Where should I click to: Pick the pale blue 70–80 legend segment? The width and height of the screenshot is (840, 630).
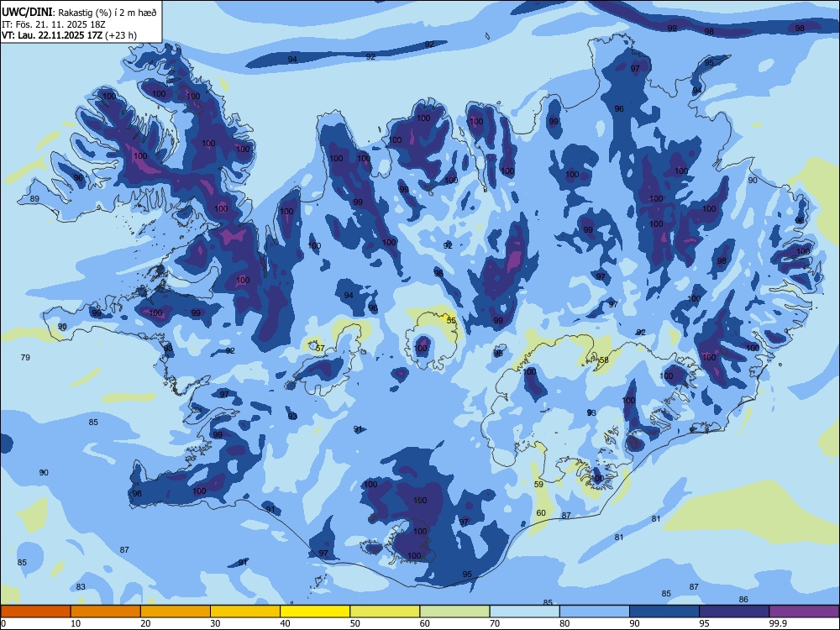click(x=524, y=612)
